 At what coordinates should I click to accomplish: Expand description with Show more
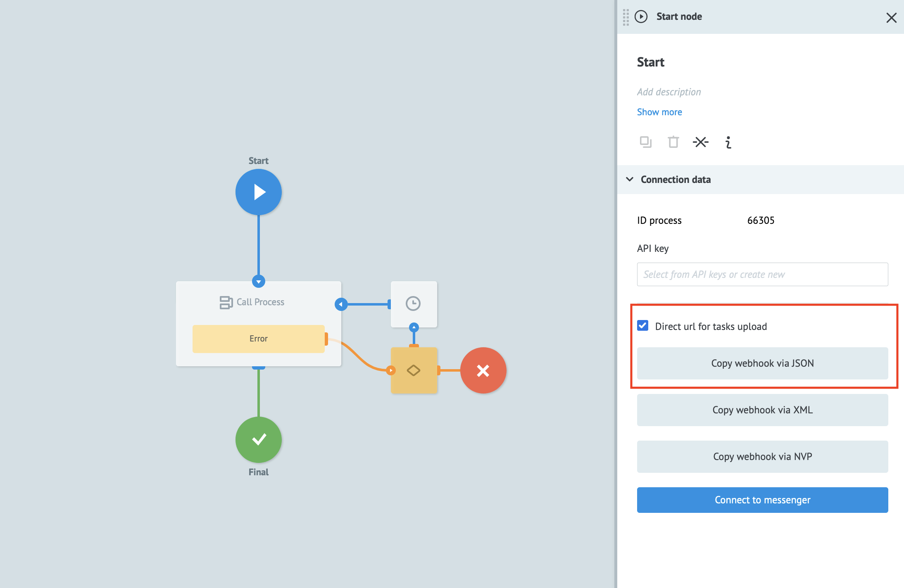(659, 111)
